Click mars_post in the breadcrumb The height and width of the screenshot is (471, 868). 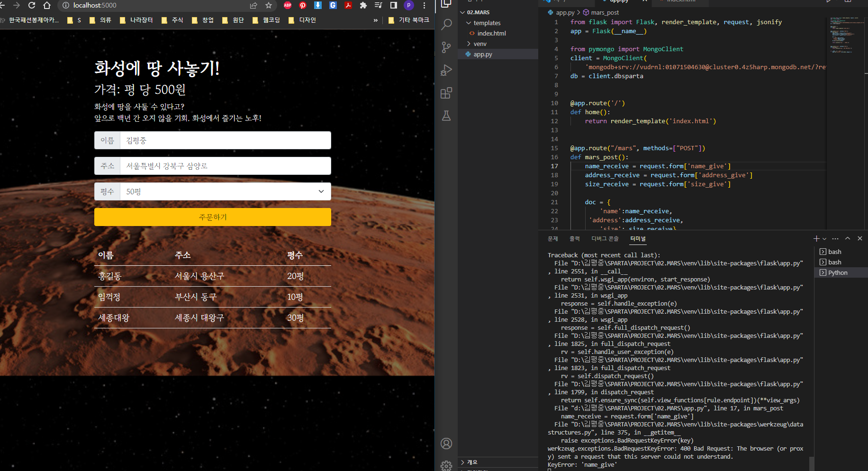coord(601,12)
